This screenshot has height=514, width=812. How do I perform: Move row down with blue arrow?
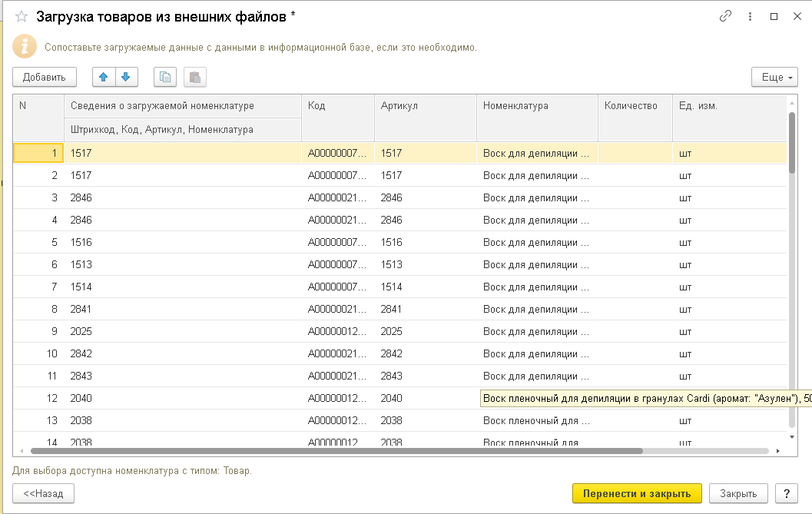click(x=125, y=77)
